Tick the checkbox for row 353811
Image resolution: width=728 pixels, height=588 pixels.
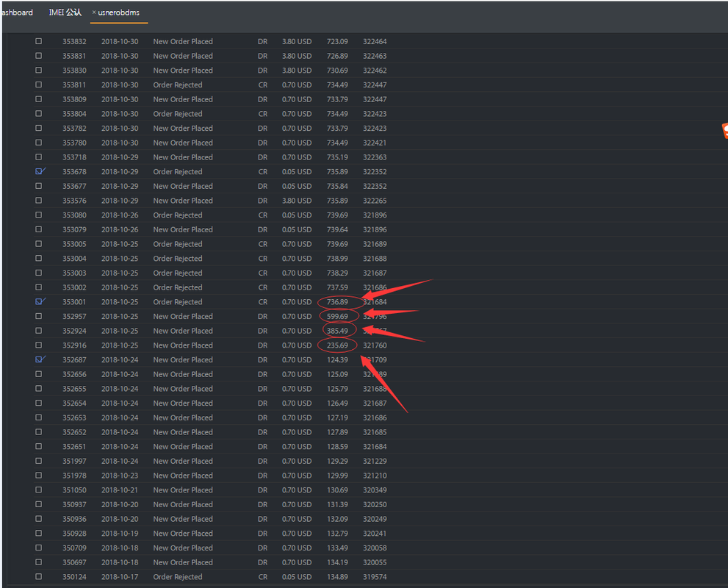click(x=38, y=85)
